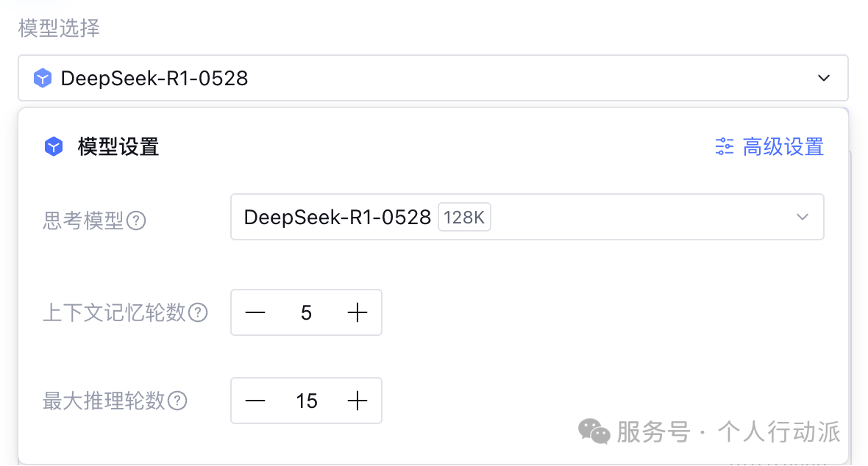Increase 最大推理轮数 with the plus button
Viewport: 868px width, 466px height.
(x=357, y=401)
